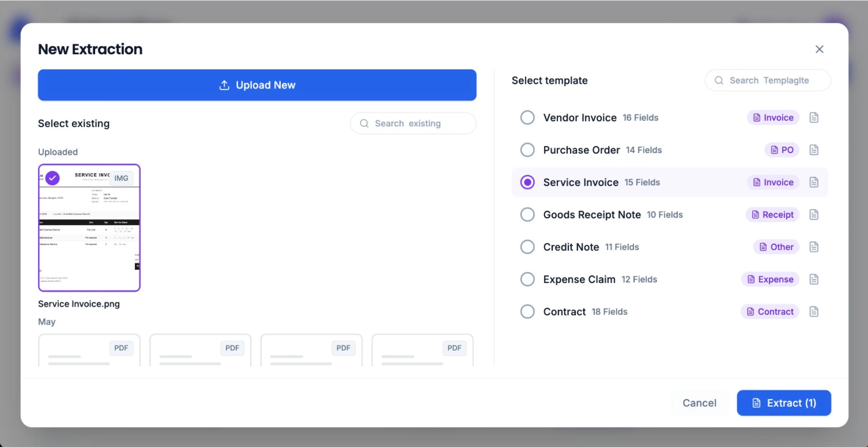The width and height of the screenshot is (868, 447).
Task: Click the '18 Fields' text
Action: coord(610,312)
